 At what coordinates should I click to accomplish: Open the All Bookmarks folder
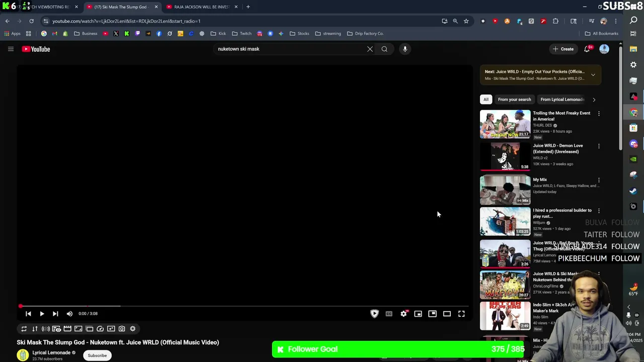(601, 34)
